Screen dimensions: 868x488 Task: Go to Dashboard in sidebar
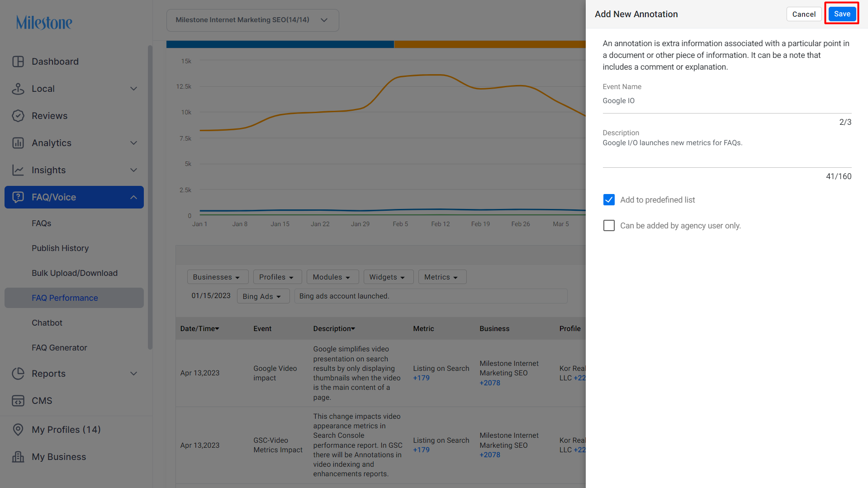[74, 62]
